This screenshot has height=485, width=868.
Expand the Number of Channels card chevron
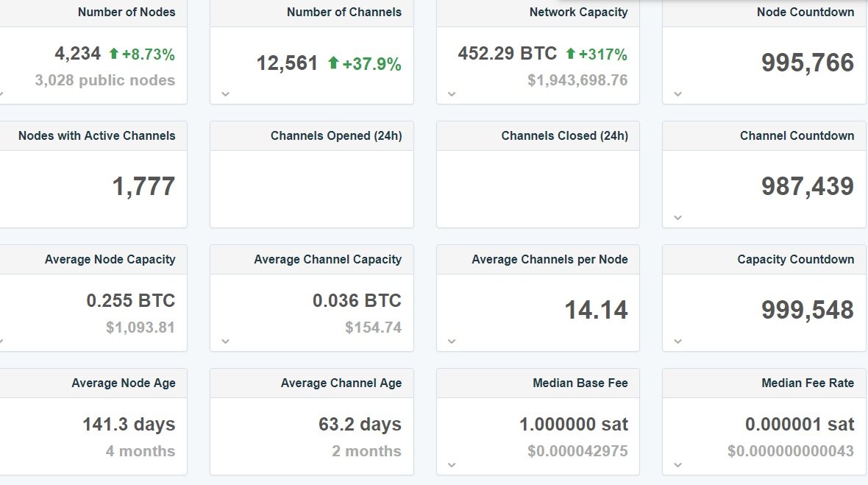[226, 93]
